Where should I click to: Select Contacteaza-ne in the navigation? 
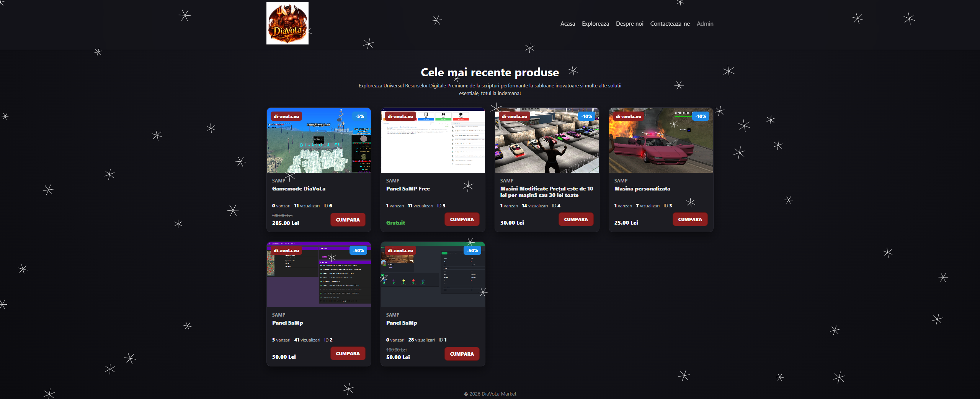(670, 24)
